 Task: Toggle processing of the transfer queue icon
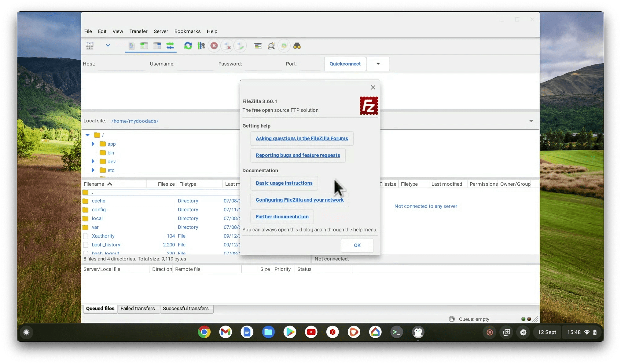(201, 46)
